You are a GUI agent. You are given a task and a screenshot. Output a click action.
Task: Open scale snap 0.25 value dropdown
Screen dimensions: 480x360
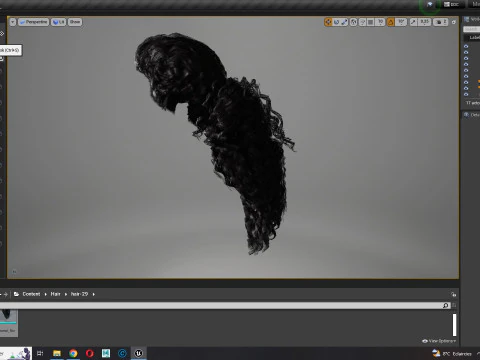[x=424, y=22]
